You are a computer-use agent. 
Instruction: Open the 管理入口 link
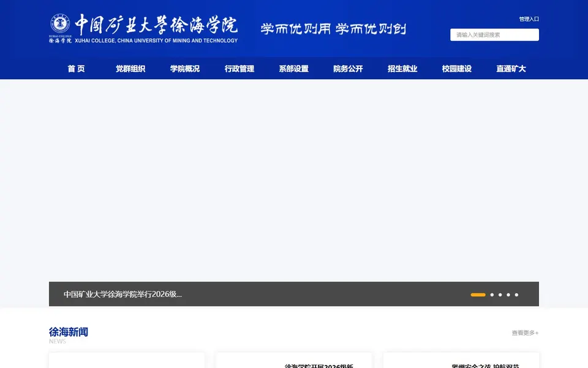pos(529,19)
